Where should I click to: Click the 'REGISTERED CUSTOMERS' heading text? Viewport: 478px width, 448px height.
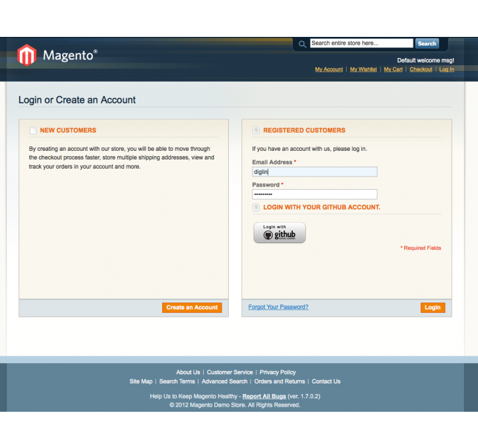pos(304,130)
